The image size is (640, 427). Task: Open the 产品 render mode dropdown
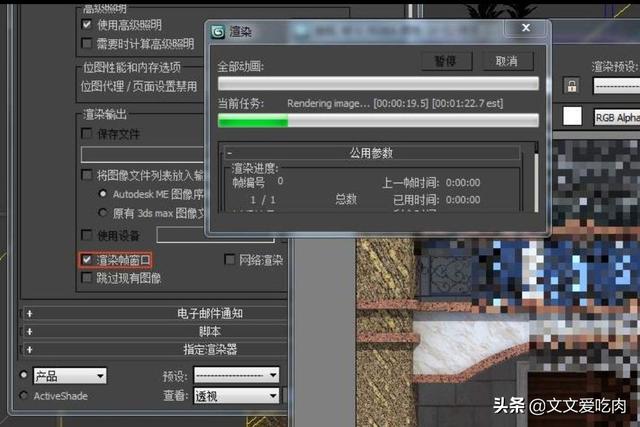(x=70, y=376)
